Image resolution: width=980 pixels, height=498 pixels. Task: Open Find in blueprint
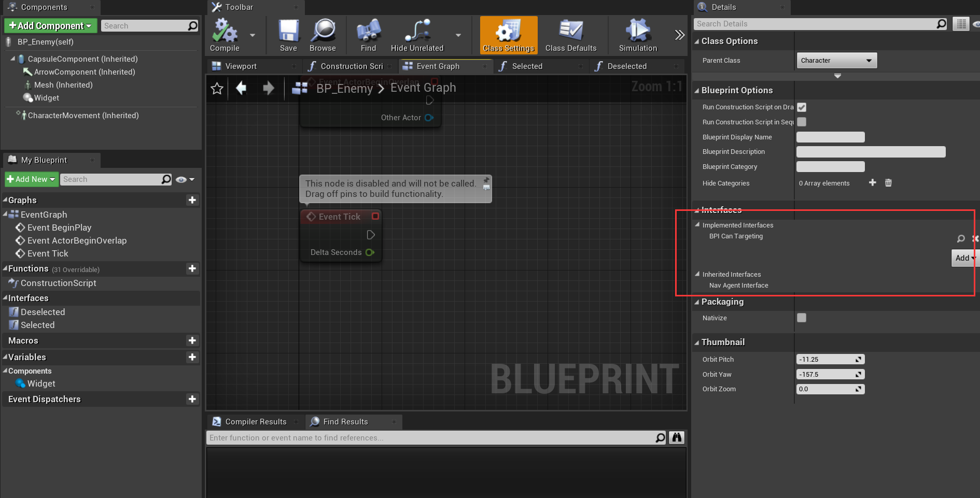[x=368, y=35]
